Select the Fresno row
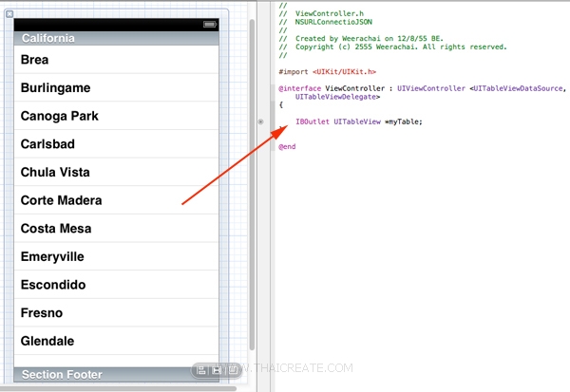Screen dimensions: 570x392 [116, 313]
